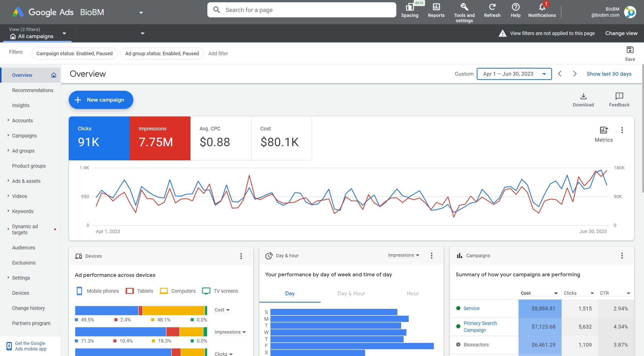
Task: Open the devices Cost metric dropdown
Action: [222, 310]
